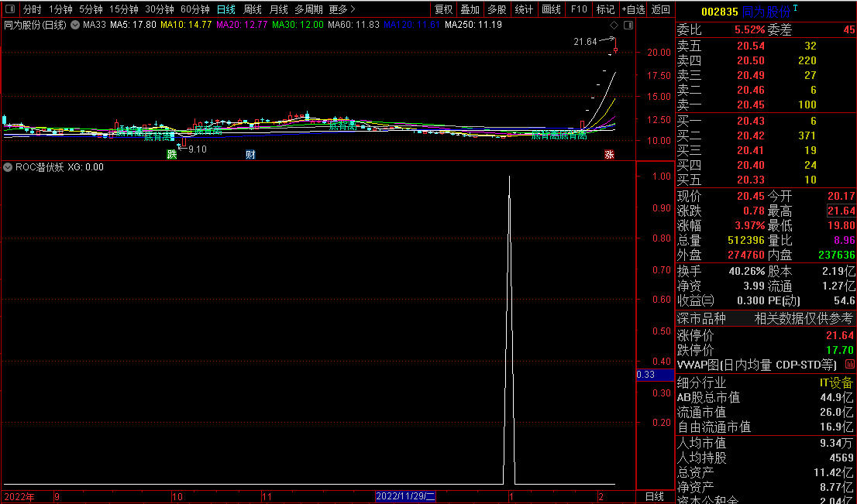
Task: Click the 2022年 label on time axis
Action: [x=19, y=497]
